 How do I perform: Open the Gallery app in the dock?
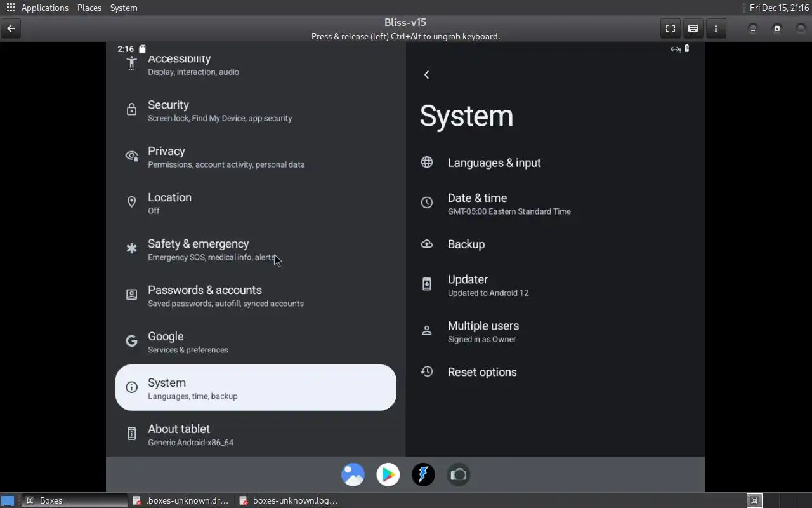(x=353, y=474)
